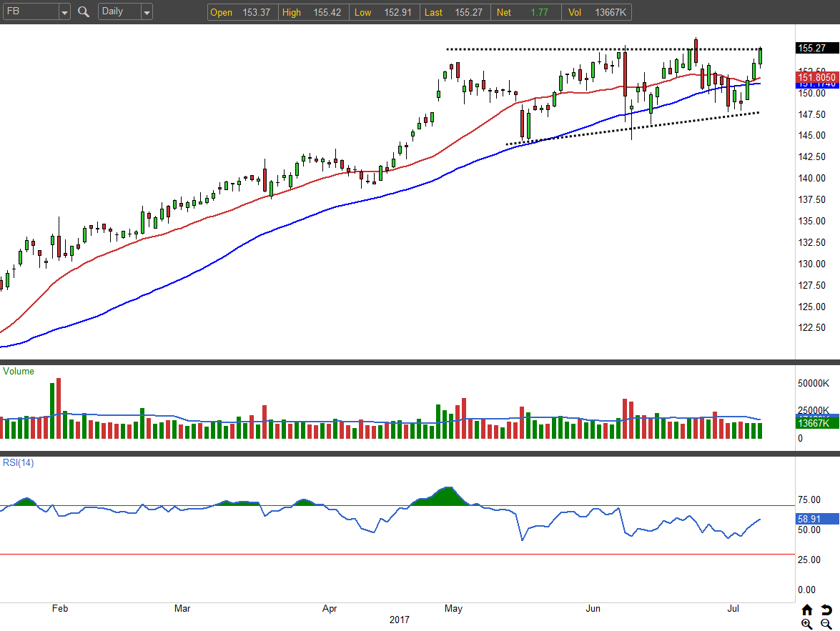Image resolution: width=840 pixels, height=631 pixels.
Task: Select the RSI(14) indicator label
Action: [x=19, y=462]
